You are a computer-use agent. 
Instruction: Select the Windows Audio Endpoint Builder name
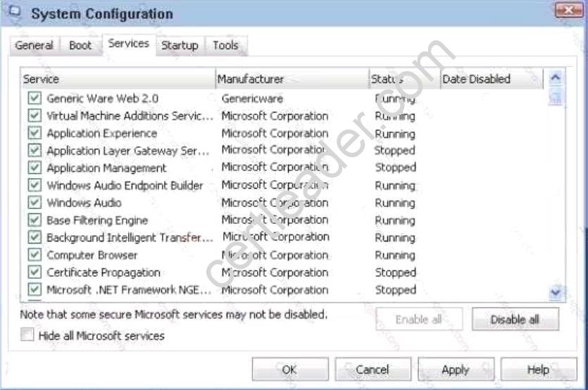pos(125,186)
